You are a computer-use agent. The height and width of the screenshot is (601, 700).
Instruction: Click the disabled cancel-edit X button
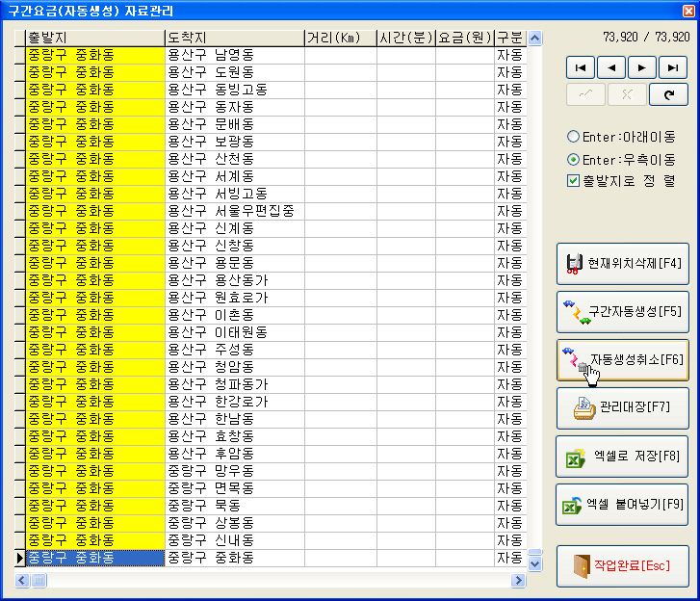point(627,94)
